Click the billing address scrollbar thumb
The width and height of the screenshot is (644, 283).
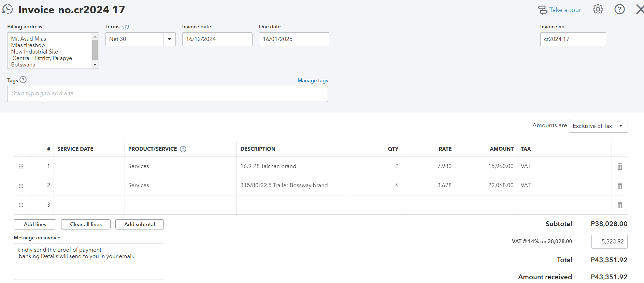(95, 50)
